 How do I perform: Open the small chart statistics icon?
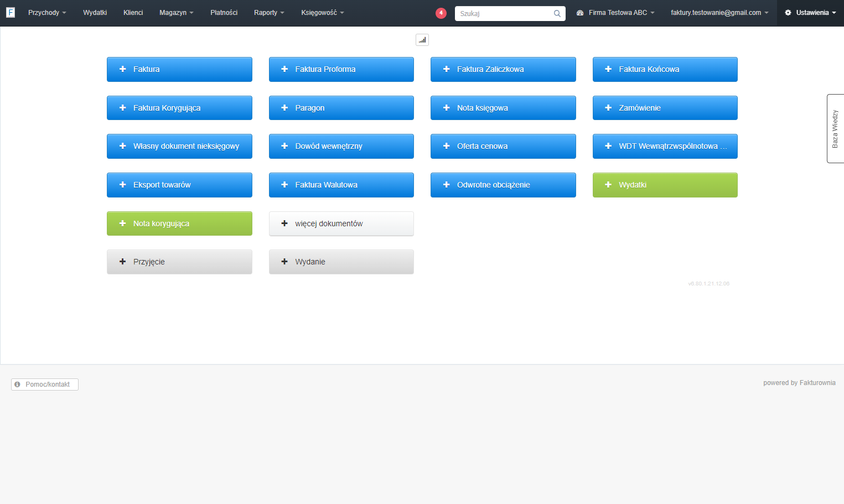tap(422, 40)
